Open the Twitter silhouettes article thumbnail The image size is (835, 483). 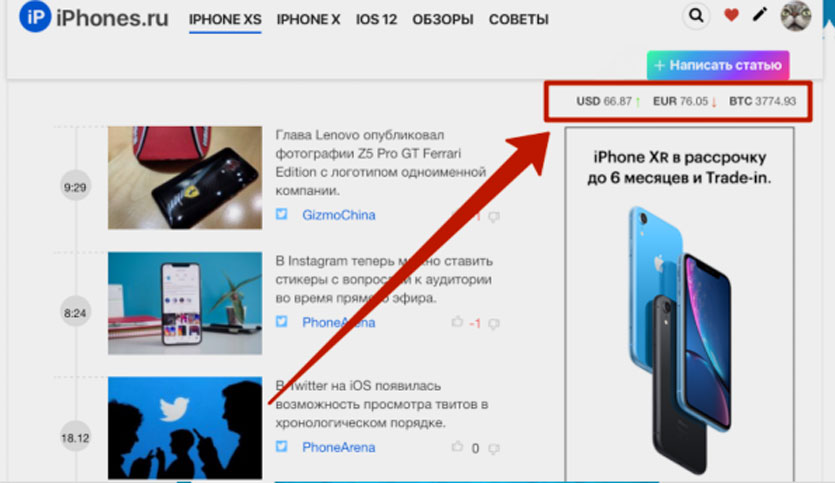pyautogui.click(x=185, y=428)
